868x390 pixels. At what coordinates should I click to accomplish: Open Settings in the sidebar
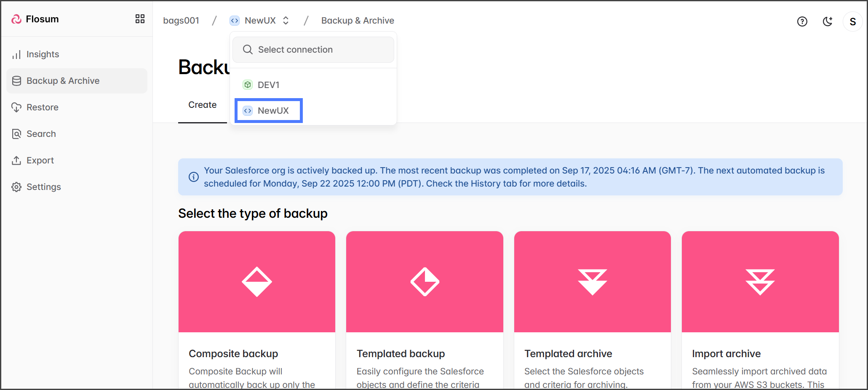click(x=43, y=187)
